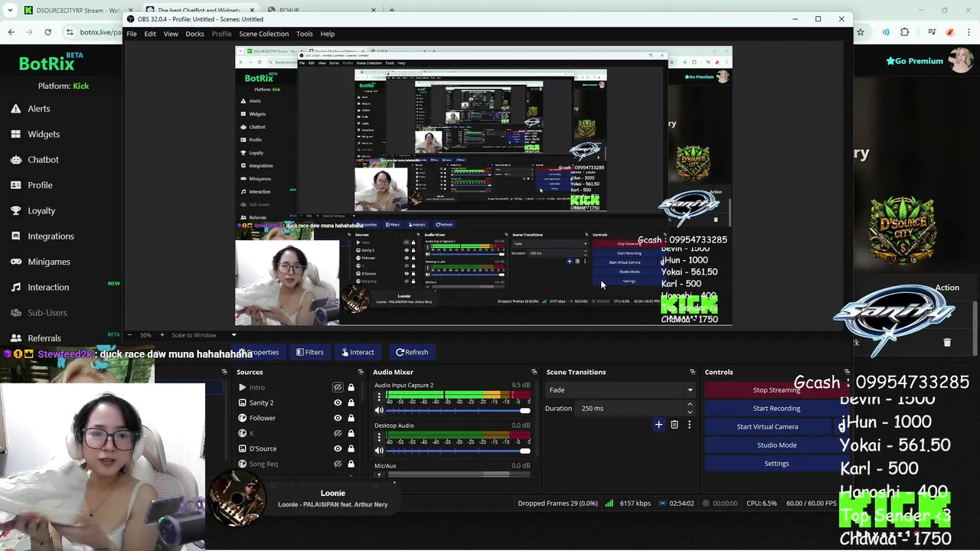The image size is (980, 551).
Task: Undock the Sources panel
Action: 363,372
